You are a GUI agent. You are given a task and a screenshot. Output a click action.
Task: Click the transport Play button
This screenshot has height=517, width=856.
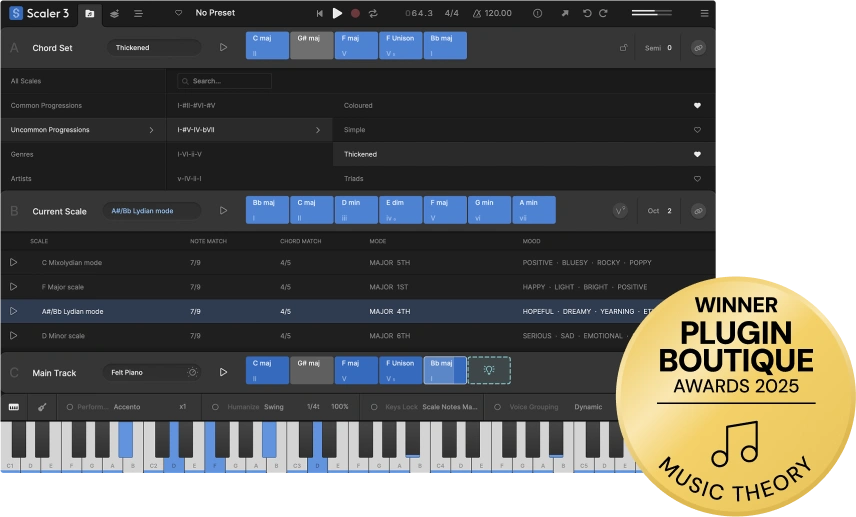pos(337,13)
